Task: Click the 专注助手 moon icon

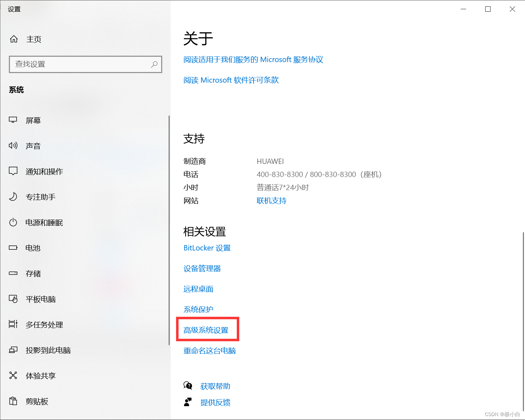Action: coord(13,197)
